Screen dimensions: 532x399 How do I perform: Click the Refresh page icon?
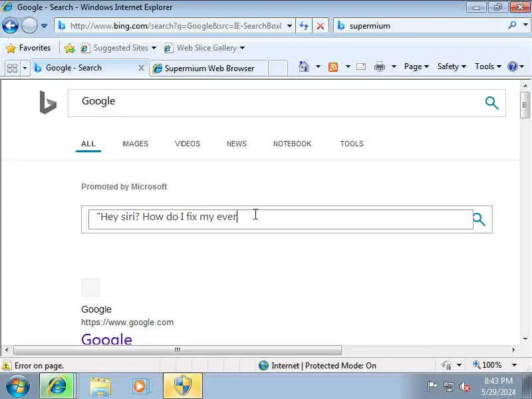point(304,26)
